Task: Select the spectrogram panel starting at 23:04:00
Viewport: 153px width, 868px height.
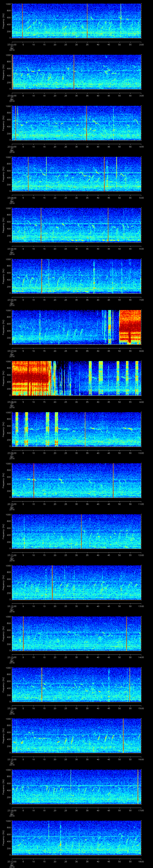Action: [77, 174]
